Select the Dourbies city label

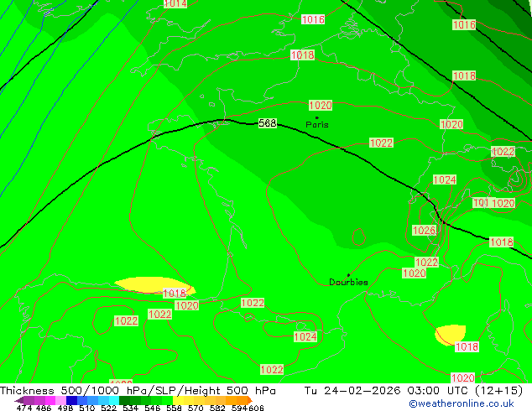pos(348,282)
